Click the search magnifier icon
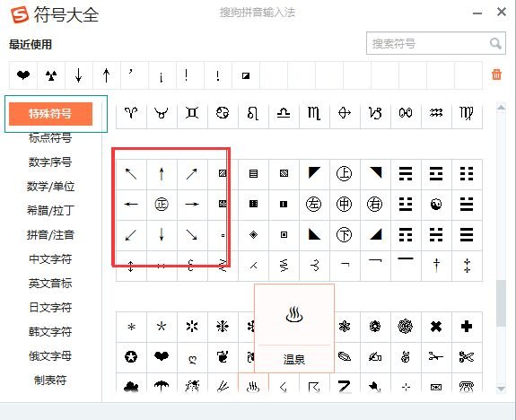The image size is (516, 420). tap(495, 43)
